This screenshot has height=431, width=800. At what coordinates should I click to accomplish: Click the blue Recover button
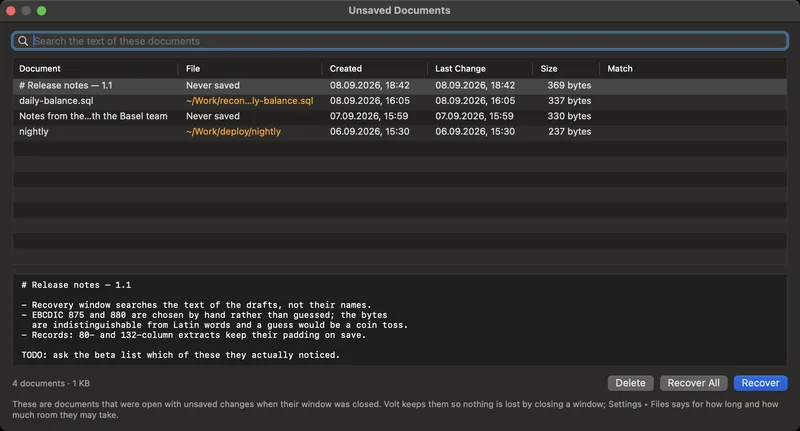(760, 383)
